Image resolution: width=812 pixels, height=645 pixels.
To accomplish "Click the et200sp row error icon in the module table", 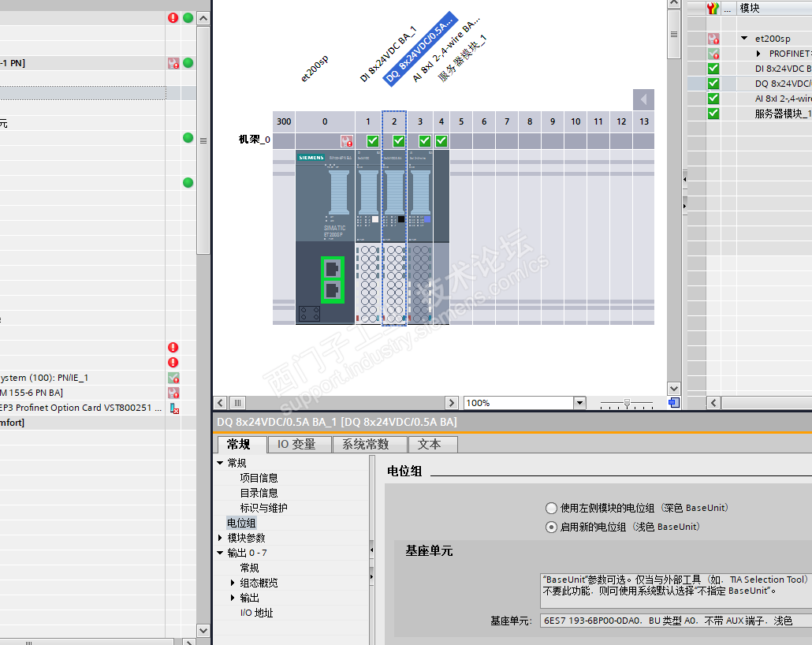I will point(713,39).
